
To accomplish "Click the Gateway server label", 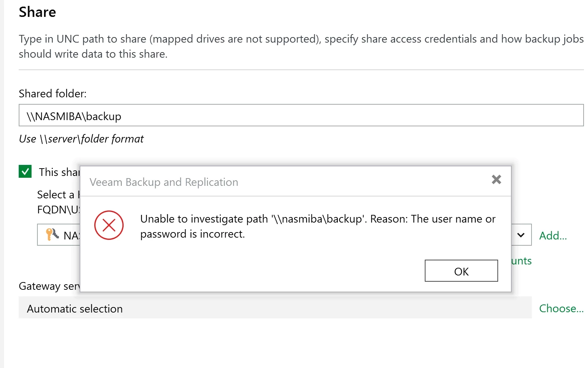I will coord(49,286).
